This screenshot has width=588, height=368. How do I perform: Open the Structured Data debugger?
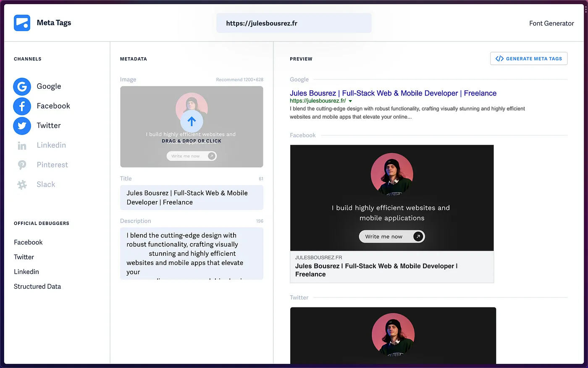tap(37, 286)
